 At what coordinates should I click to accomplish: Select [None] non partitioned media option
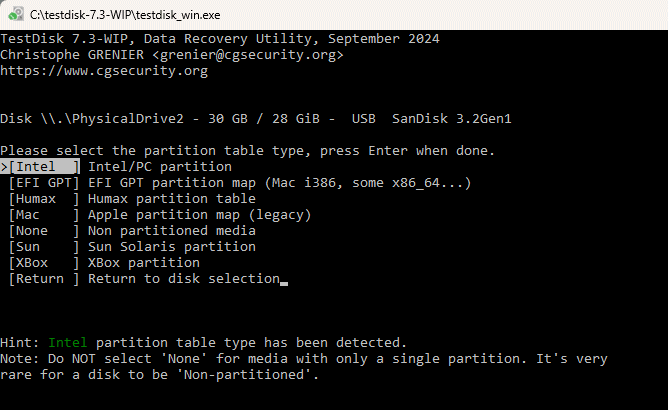pyautogui.click(x=44, y=231)
